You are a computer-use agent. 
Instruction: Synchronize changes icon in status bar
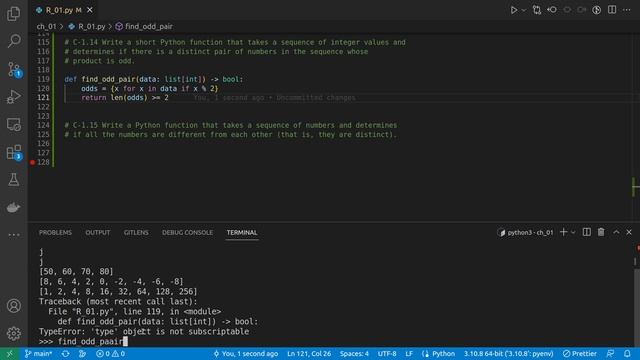pos(65,354)
